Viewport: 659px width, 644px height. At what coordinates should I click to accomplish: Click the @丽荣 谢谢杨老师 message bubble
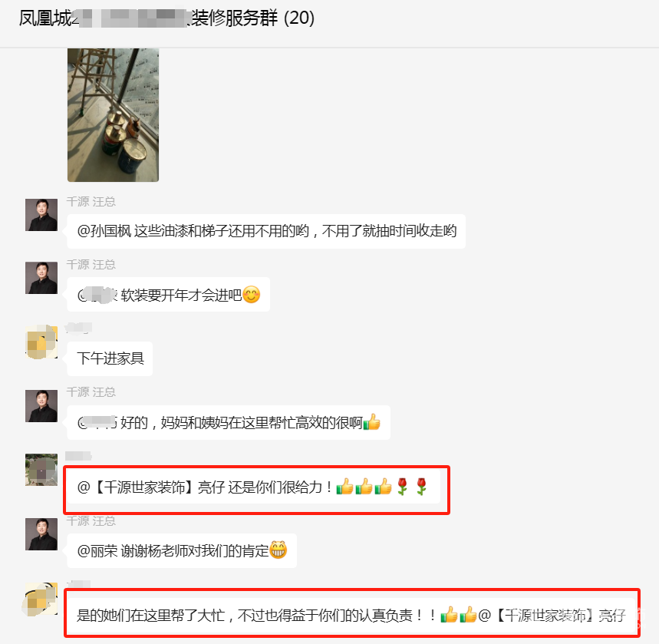[182, 550]
